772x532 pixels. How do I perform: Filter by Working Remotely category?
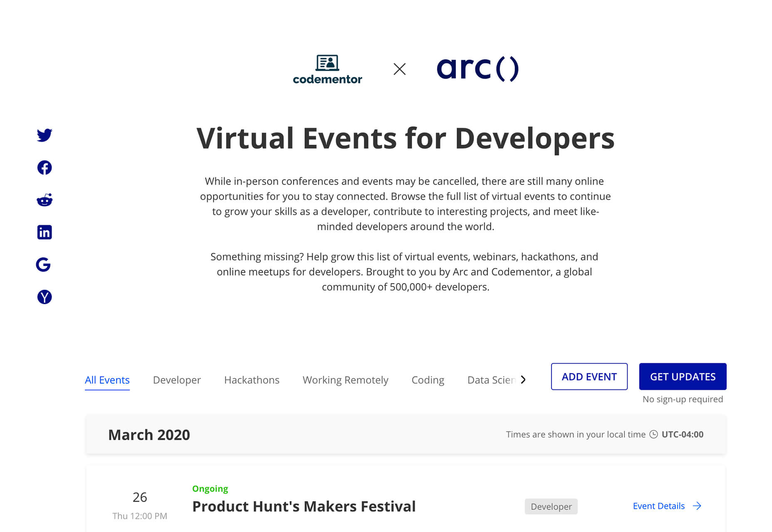click(345, 380)
